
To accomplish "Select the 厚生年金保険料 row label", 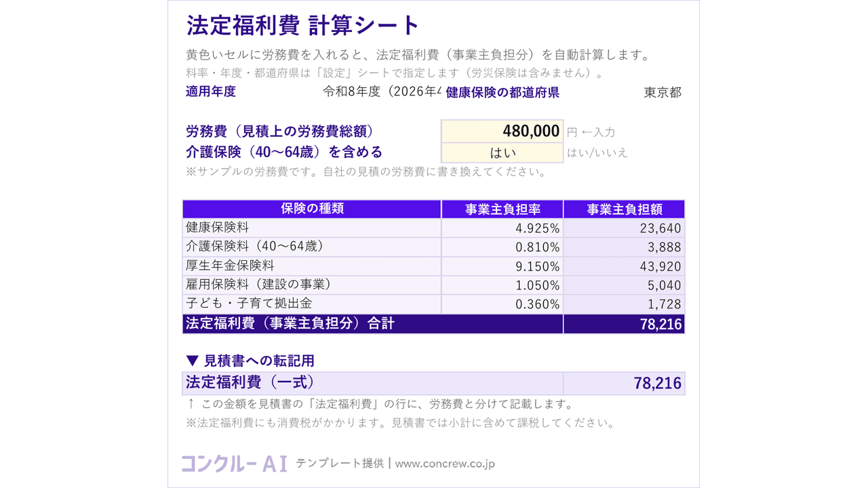I will (x=312, y=266).
